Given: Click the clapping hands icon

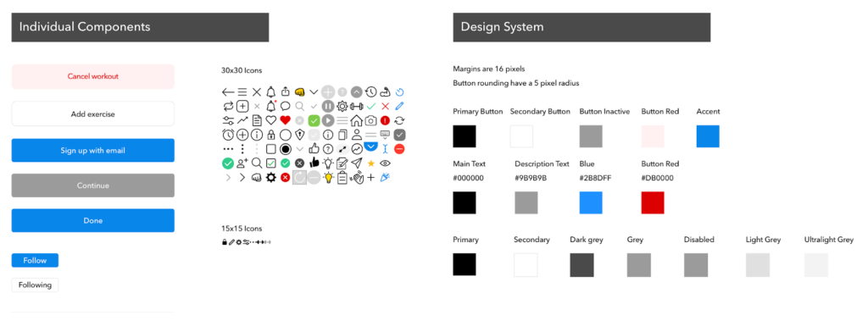Looking at the screenshot, I should (358, 178).
